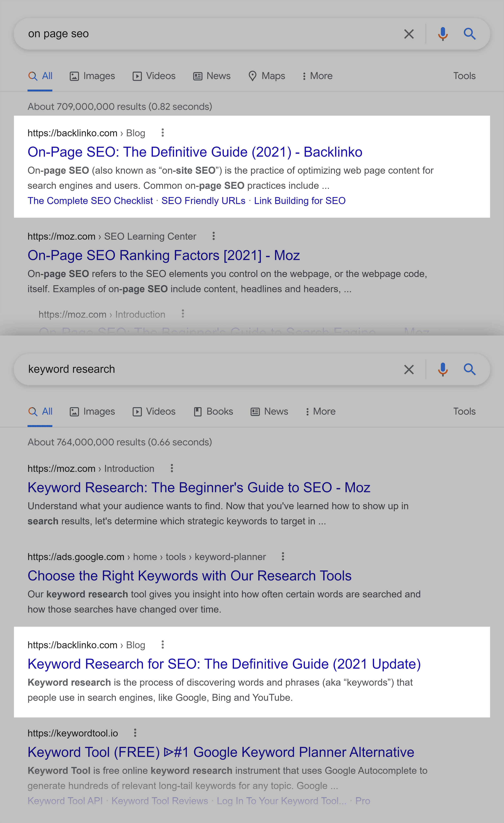Click 'https://ads.google.com' breadcrumb URL
Screen dimensions: 504x823
(x=76, y=556)
